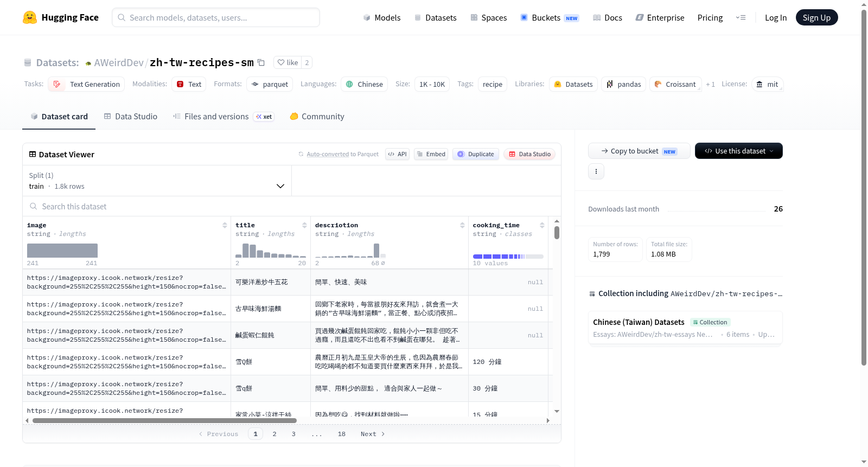Sort the cooking_time column via its arrows
Screen dimensions: 868x467
click(x=542, y=225)
